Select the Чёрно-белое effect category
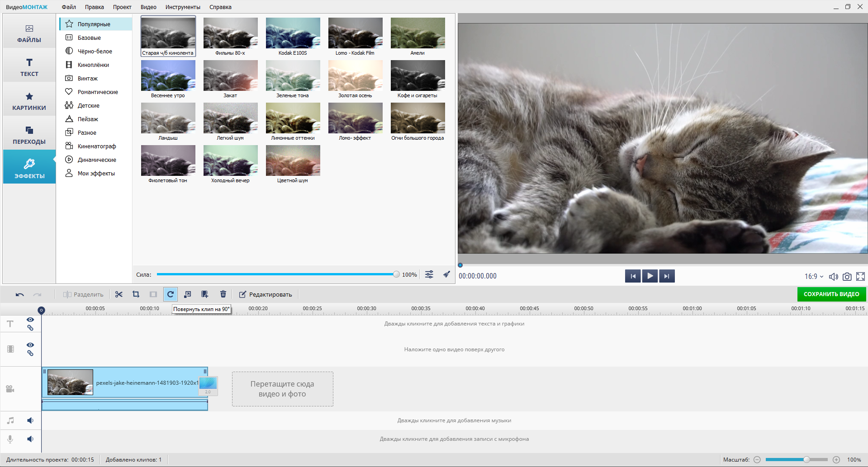Image resolution: width=868 pixels, height=467 pixels. tap(95, 51)
